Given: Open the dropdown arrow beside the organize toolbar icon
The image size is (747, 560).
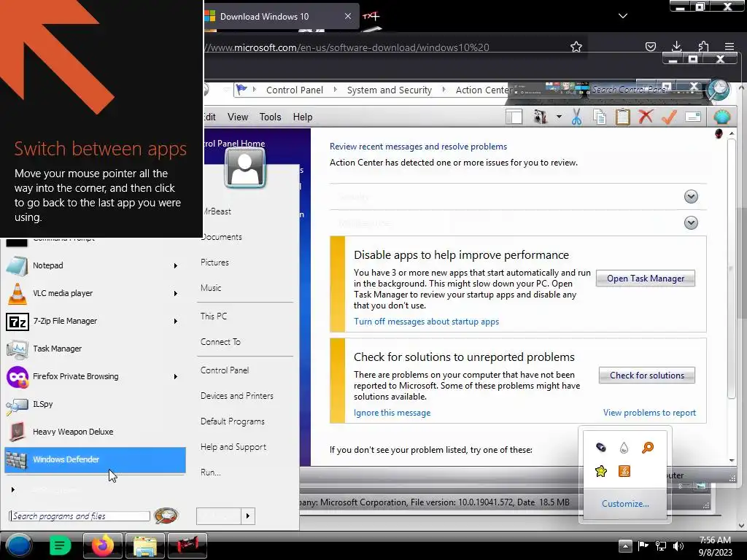Looking at the screenshot, I should (559, 117).
